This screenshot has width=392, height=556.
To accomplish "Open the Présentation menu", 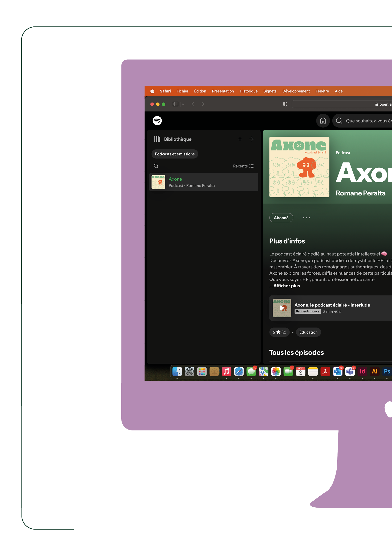I will (x=223, y=91).
